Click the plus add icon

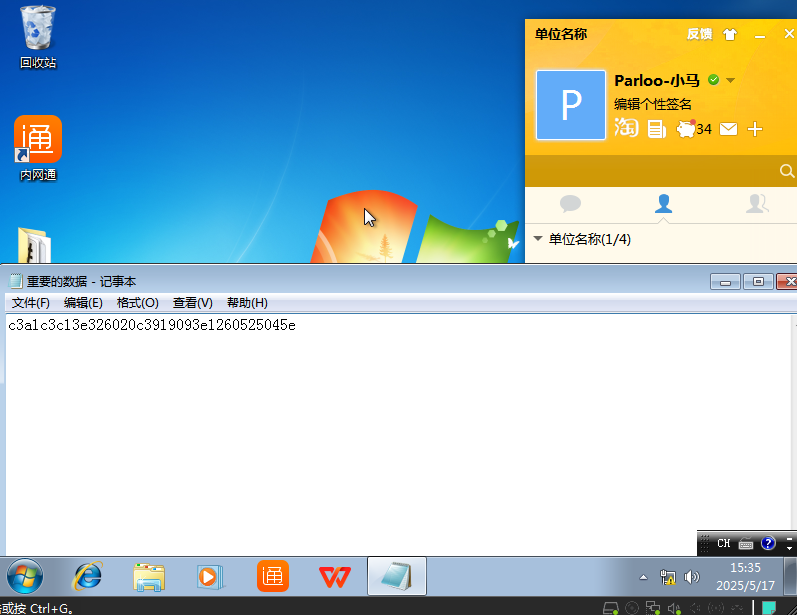(755, 129)
